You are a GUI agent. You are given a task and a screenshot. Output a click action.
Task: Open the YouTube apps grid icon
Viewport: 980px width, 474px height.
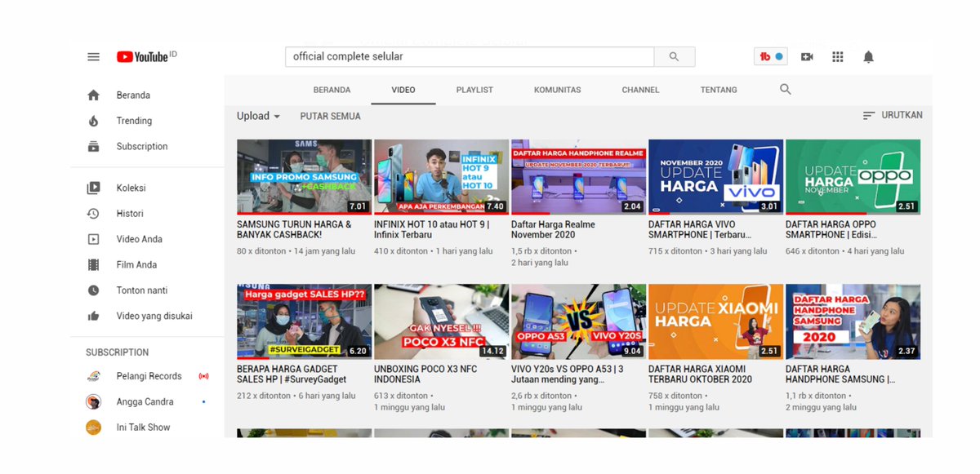click(837, 56)
